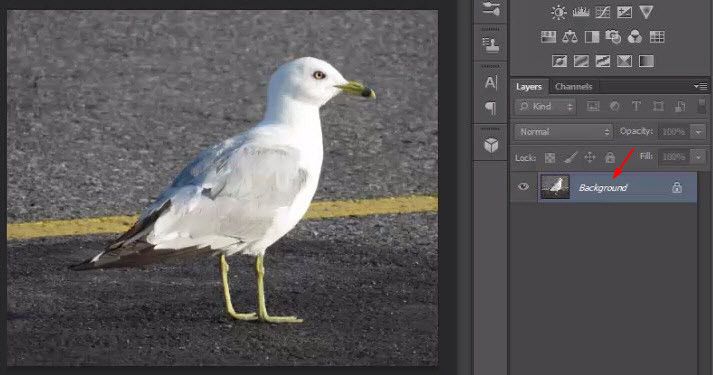Open the Opacity slider dropdown arrow
Screen dimensions: 713x375
click(698, 132)
